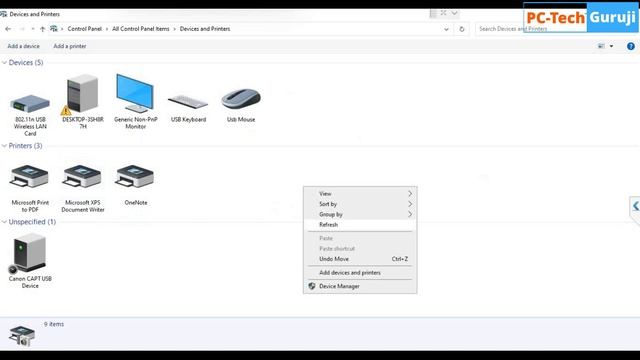The height and width of the screenshot is (360, 640).
Task: Collapse the Unspecified (1) group
Action: click(4, 222)
